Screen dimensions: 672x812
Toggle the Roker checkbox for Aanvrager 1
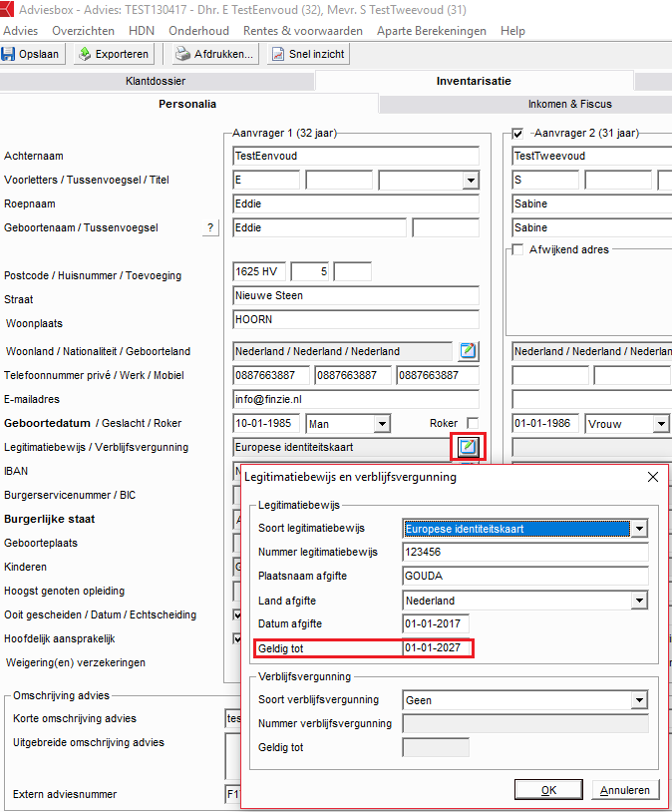click(473, 423)
